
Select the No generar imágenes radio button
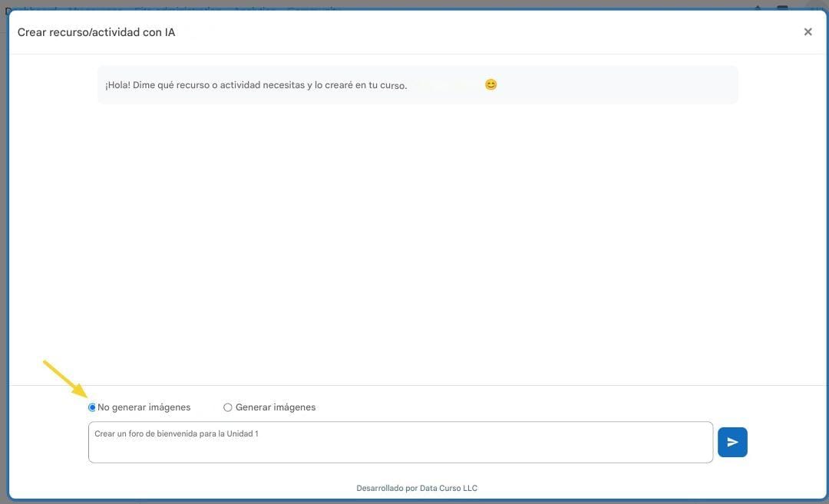tap(92, 407)
